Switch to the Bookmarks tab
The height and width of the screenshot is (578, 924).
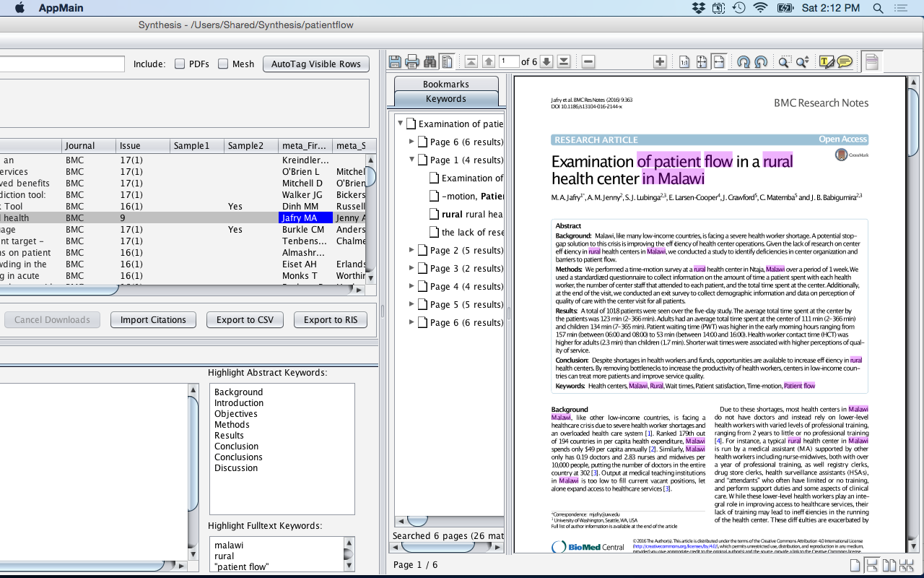tap(446, 84)
